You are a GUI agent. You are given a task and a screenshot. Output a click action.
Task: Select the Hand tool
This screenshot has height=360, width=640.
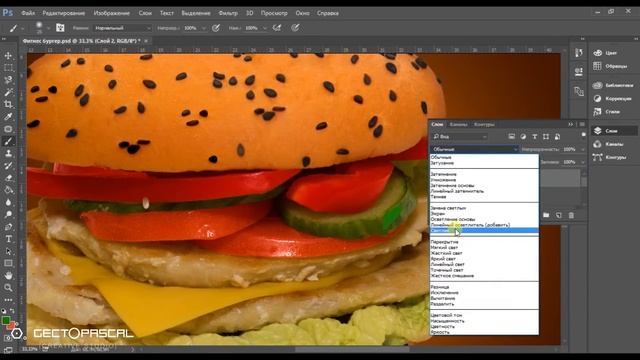coord(8,276)
